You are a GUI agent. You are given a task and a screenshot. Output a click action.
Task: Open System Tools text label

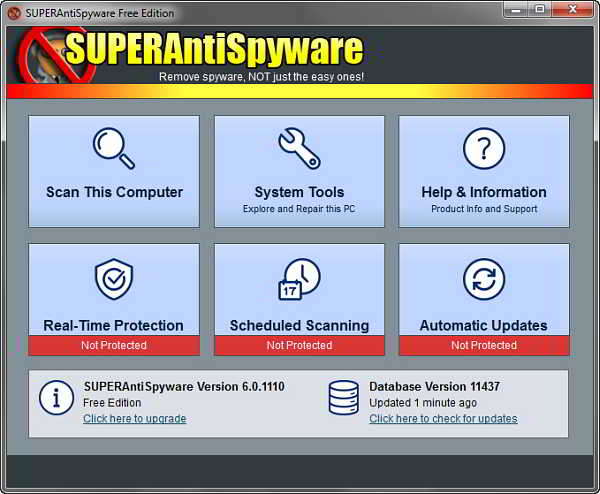click(299, 192)
